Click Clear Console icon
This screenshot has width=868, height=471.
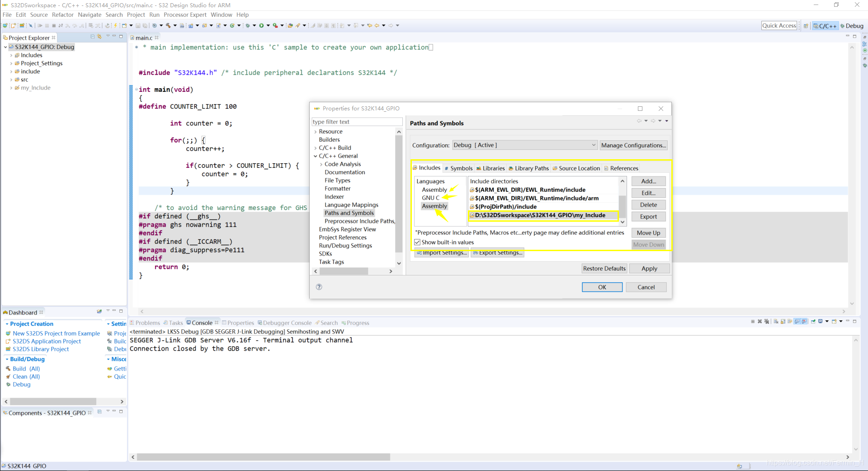pos(776,321)
